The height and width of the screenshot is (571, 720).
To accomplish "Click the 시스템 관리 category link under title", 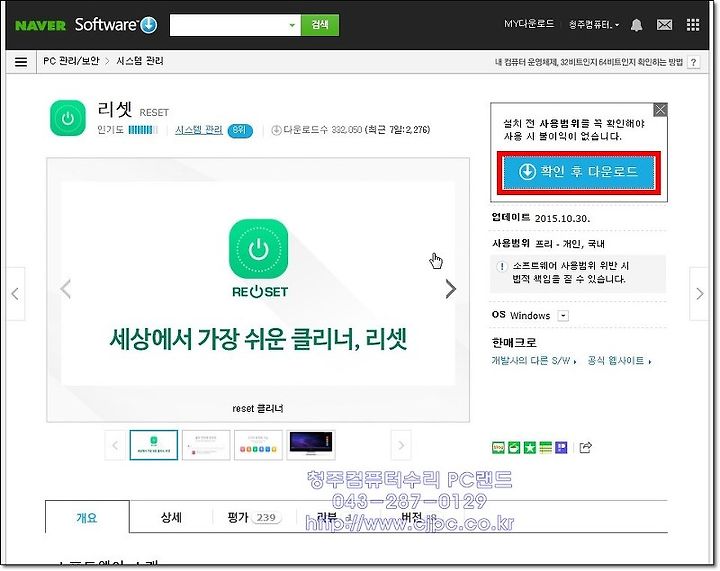I will coord(199,130).
